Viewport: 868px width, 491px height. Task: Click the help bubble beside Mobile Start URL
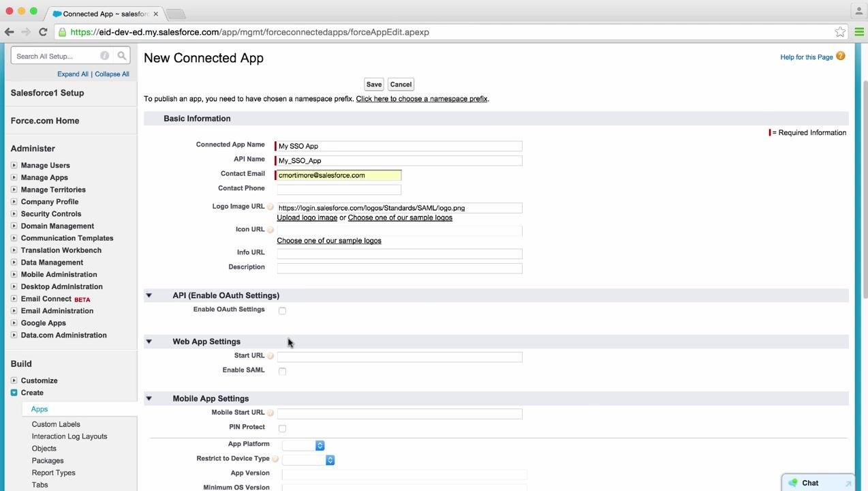[x=270, y=413]
